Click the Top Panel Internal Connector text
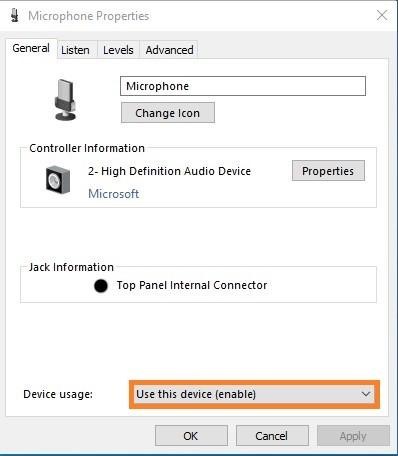398x456 pixels. (192, 285)
